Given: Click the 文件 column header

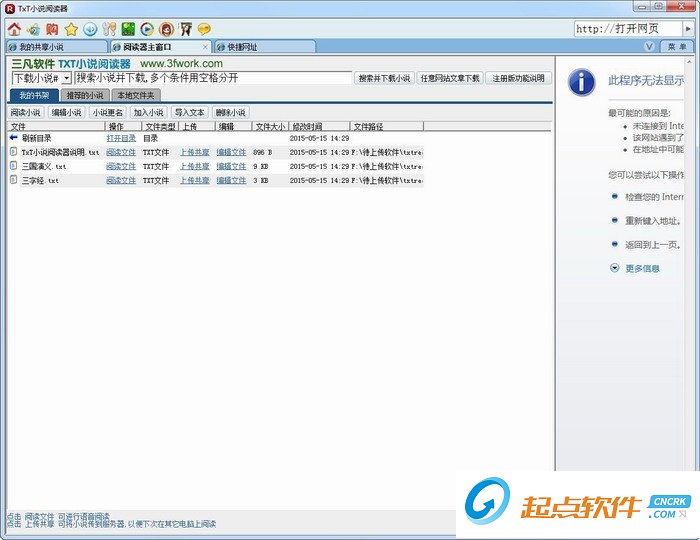Looking at the screenshot, I should point(56,126).
